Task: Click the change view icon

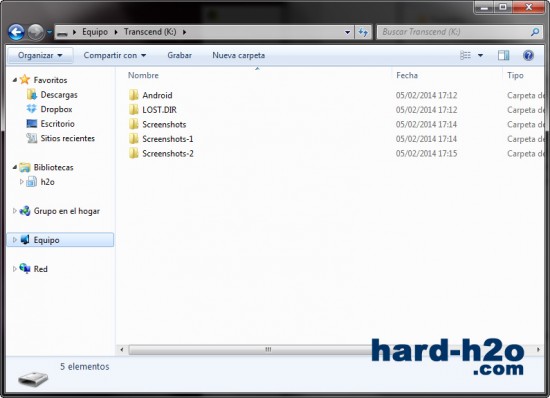Action: [465, 55]
